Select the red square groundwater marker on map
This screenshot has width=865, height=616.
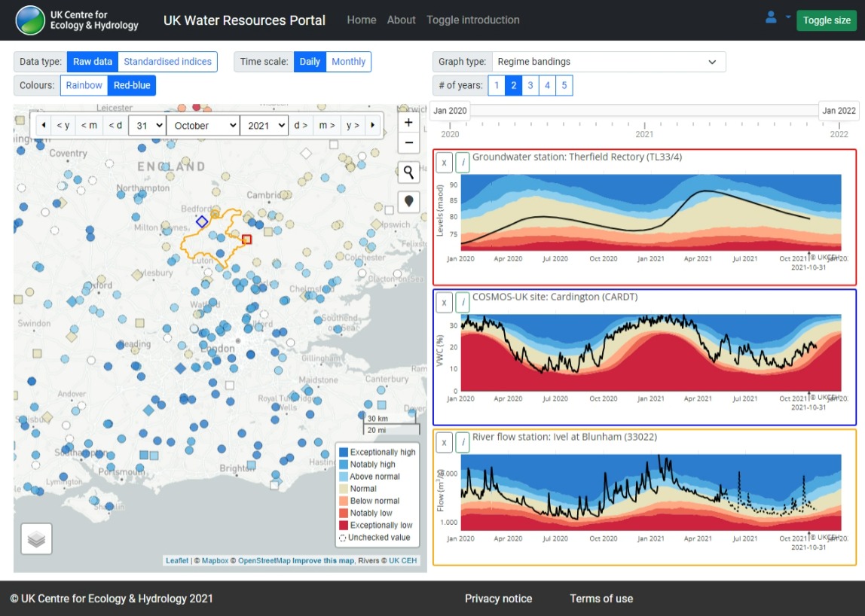246,239
